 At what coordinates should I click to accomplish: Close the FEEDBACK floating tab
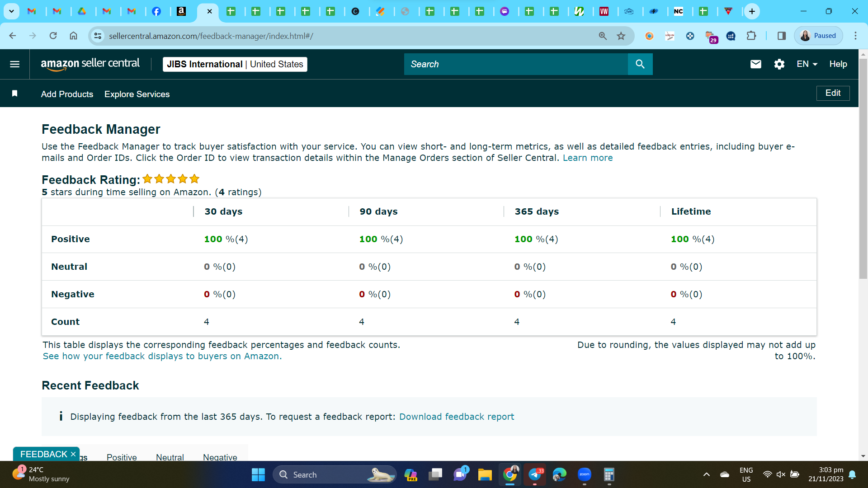(x=73, y=454)
